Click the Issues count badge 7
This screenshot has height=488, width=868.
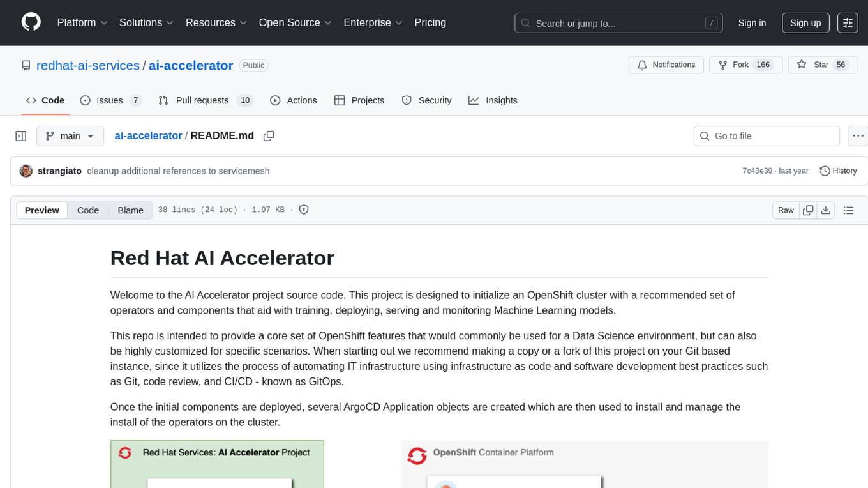click(135, 100)
